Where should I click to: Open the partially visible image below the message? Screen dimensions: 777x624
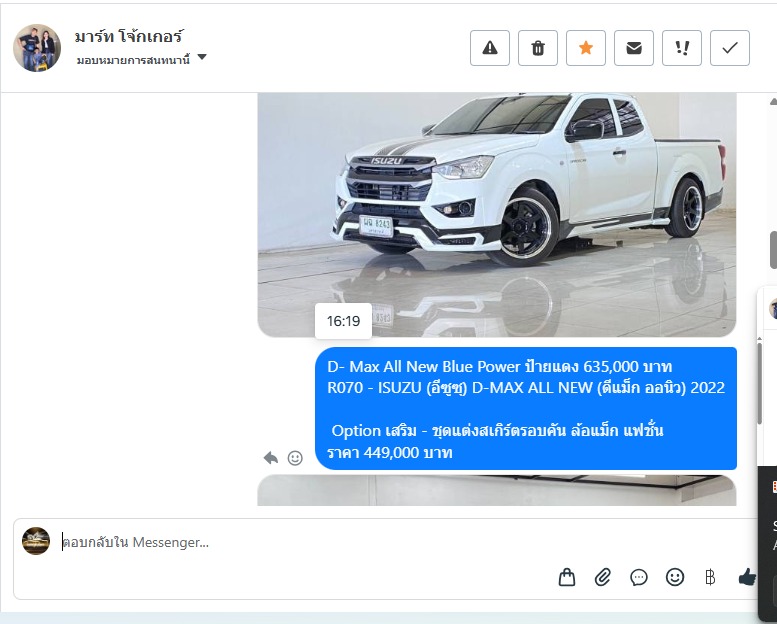point(497,490)
